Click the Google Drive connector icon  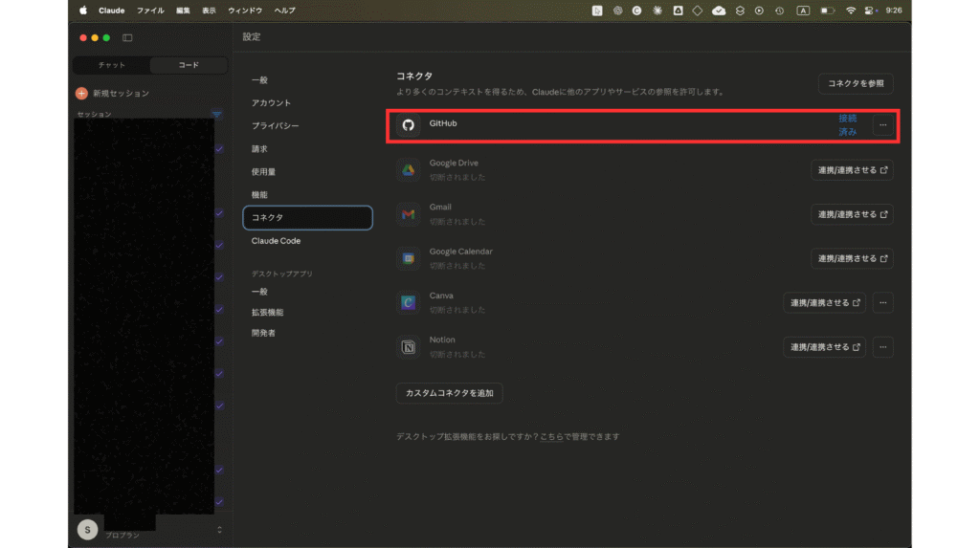coord(409,170)
